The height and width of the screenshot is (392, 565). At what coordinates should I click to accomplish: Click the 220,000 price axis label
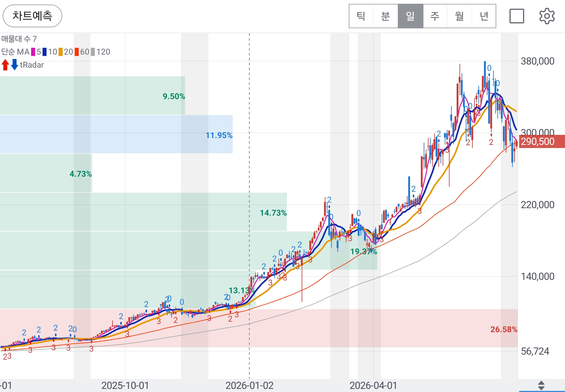[x=538, y=205]
